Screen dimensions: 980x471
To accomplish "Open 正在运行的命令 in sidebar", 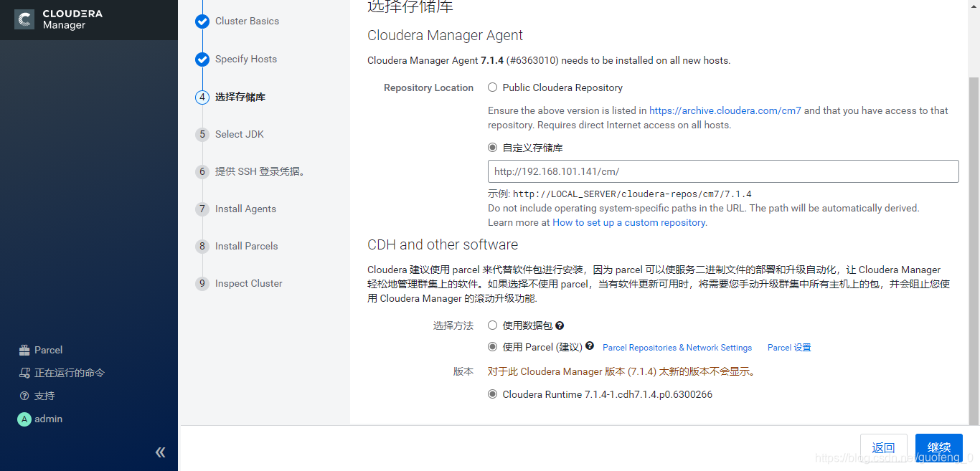I will (62, 373).
